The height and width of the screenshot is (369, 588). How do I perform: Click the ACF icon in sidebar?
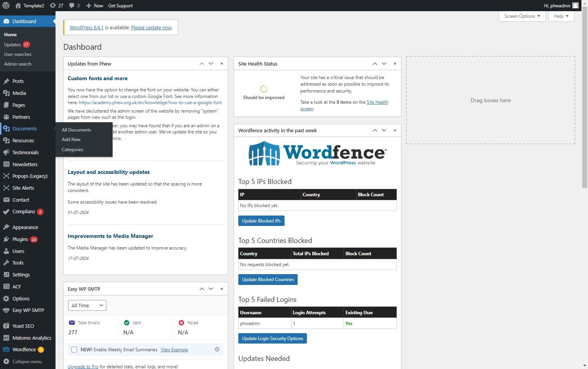pyautogui.click(x=6, y=286)
